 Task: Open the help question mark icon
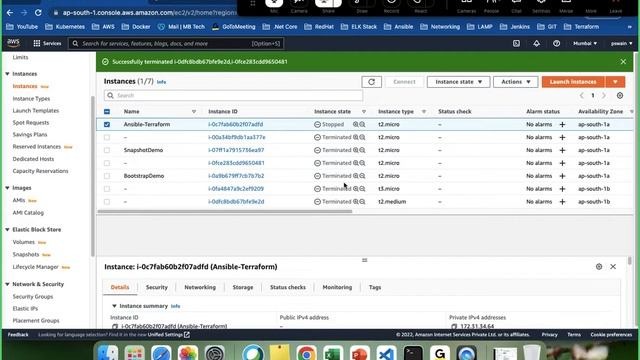[556, 43]
